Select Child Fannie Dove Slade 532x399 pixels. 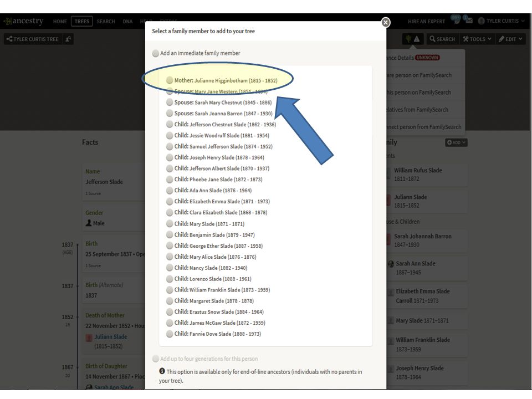coord(170,334)
